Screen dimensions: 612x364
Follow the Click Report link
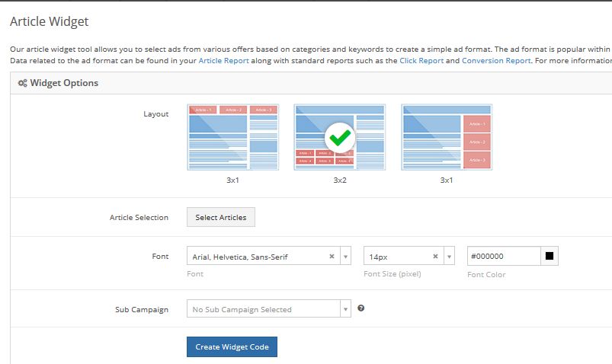[421, 60]
